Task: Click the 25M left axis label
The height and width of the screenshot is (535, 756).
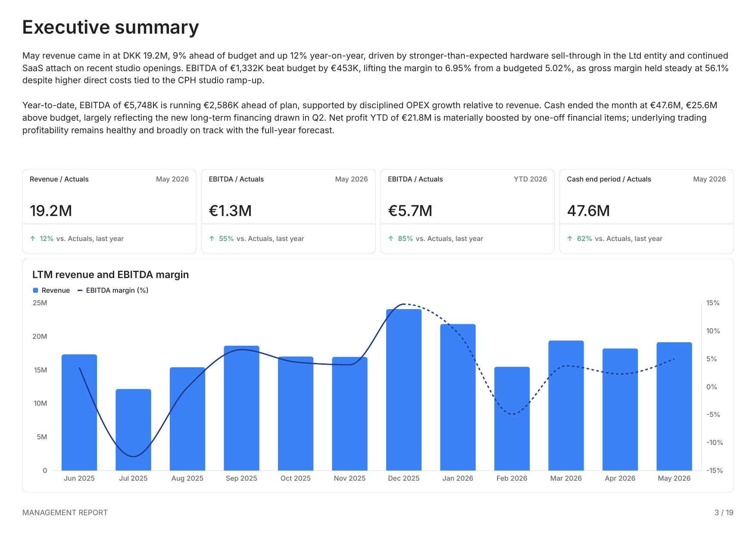Action: pos(40,303)
